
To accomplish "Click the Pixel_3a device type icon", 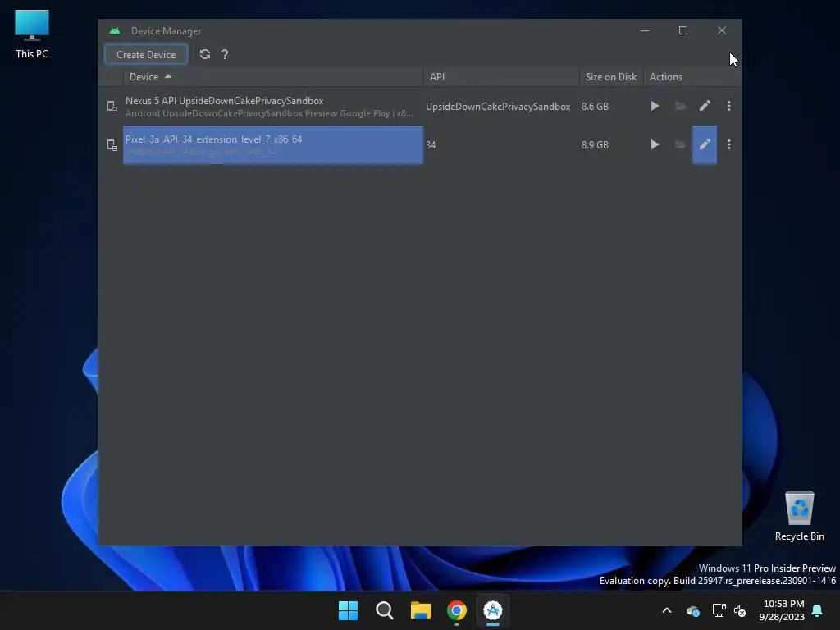I will click(x=112, y=145).
